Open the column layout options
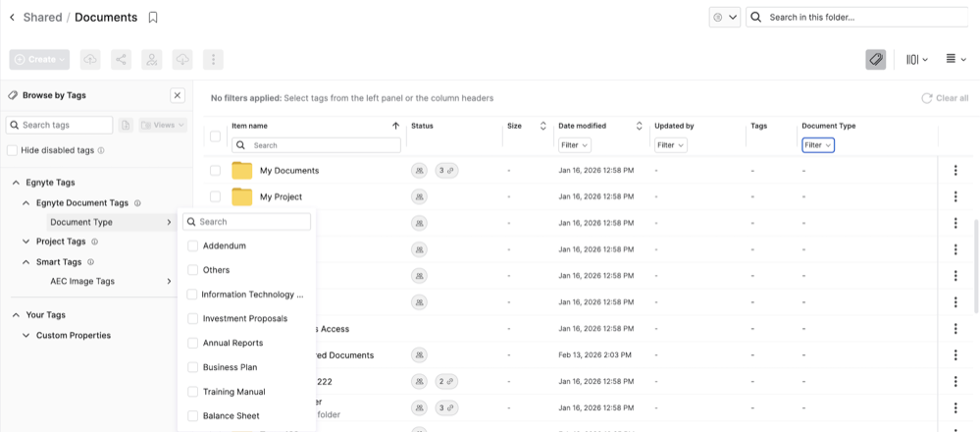The width and height of the screenshot is (980, 432). tap(917, 59)
